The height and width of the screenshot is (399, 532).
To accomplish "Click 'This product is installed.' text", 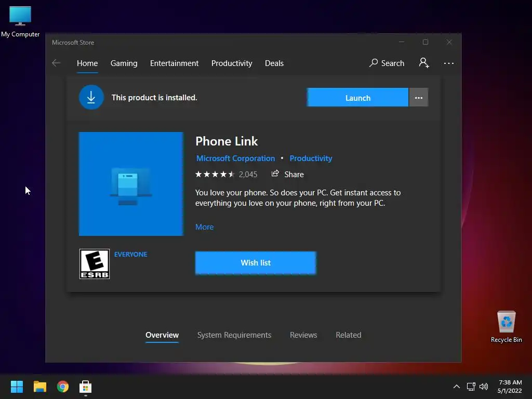I will coord(154,98).
